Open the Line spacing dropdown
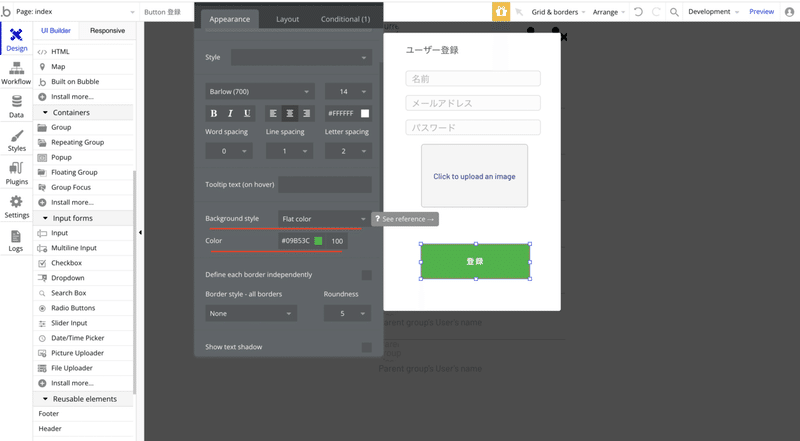 click(x=289, y=151)
